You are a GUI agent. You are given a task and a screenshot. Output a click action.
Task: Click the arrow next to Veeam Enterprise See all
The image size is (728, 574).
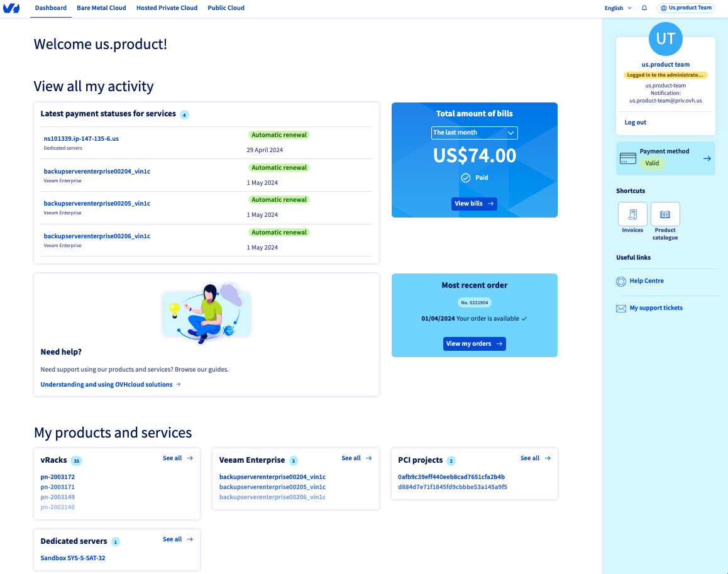[368, 458]
